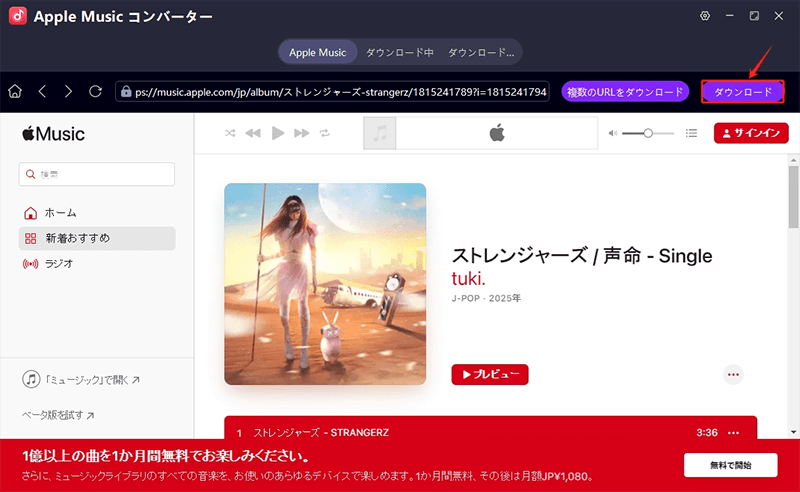
Task: Open ラジオ in the sidebar
Action: (x=97, y=263)
